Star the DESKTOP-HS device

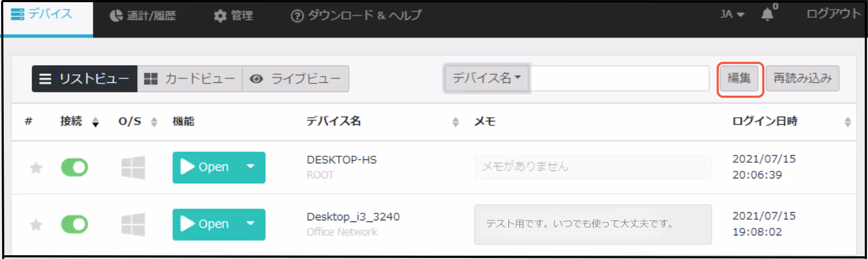[x=36, y=168]
